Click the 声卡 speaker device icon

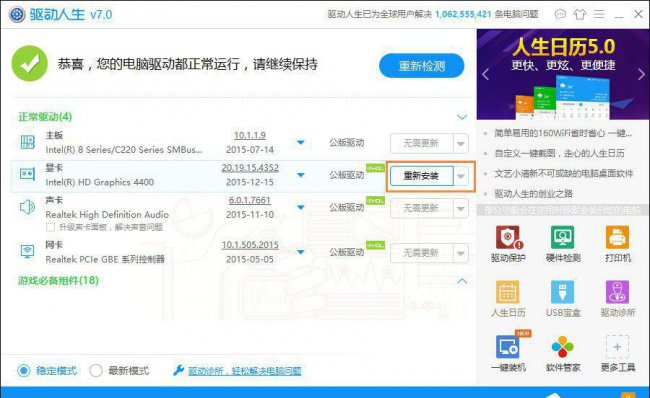point(27,206)
